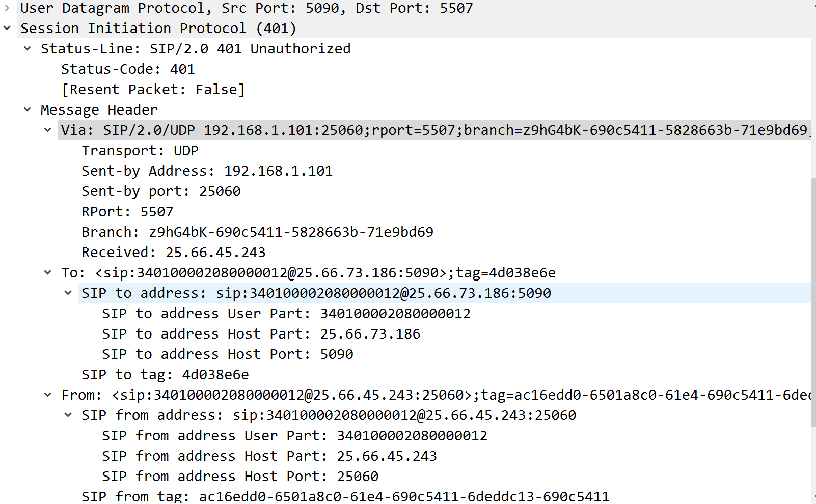Select the Status-Code: 401 field

click(x=128, y=69)
